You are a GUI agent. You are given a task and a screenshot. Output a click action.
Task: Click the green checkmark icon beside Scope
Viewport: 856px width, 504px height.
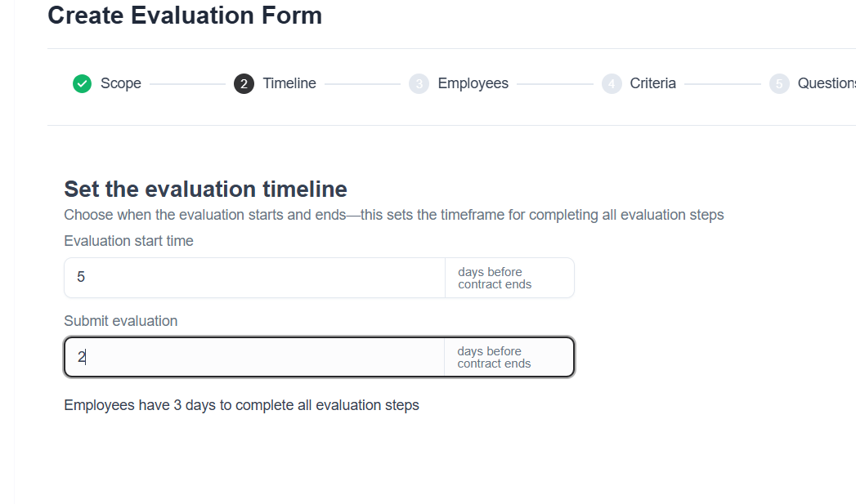point(82,83)
